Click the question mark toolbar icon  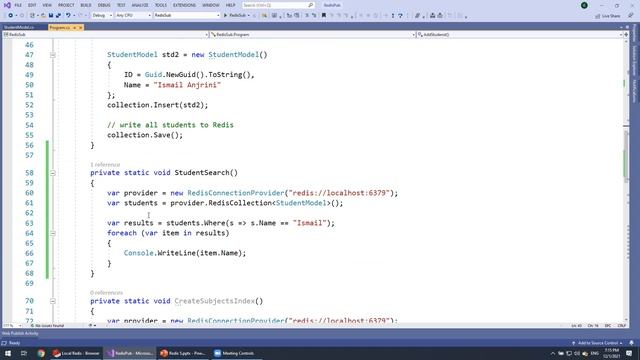(x=400, y=16)
